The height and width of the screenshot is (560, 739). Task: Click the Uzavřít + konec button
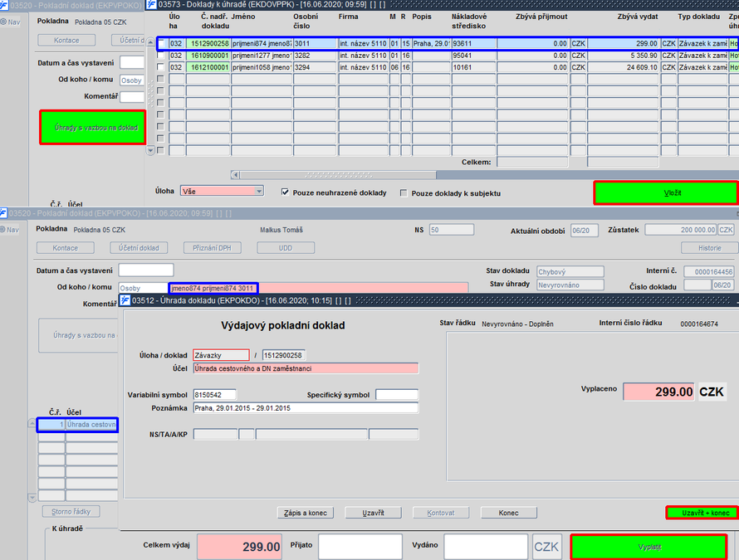click(702, 513)
